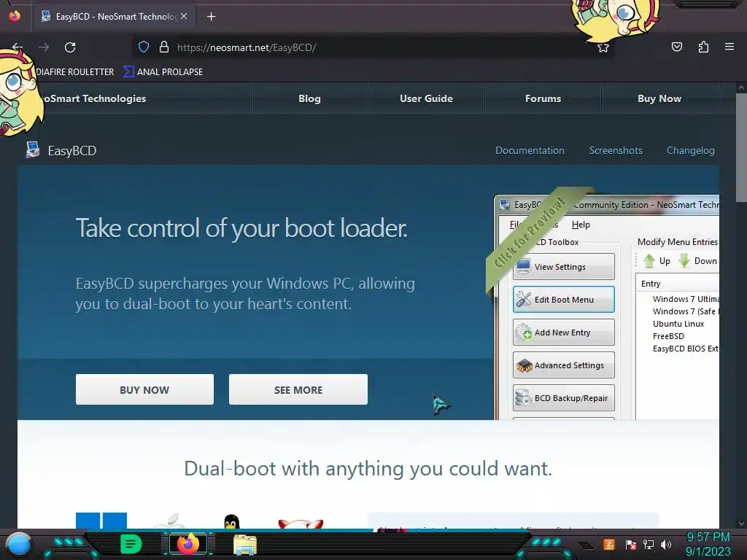Open the network tray icon
Screen dimensions: 747x560
(649, 544)
